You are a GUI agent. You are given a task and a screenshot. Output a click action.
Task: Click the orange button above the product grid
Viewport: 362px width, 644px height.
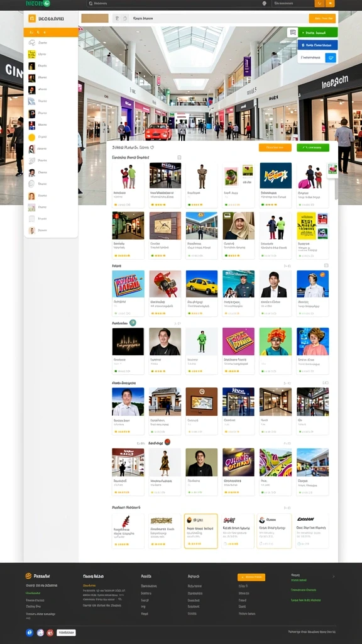(x=275, y=147)
